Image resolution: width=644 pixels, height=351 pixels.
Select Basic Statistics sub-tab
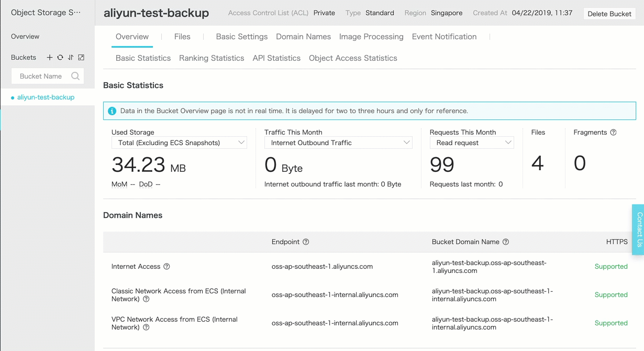pyautogui.click(x=143, y=58)
